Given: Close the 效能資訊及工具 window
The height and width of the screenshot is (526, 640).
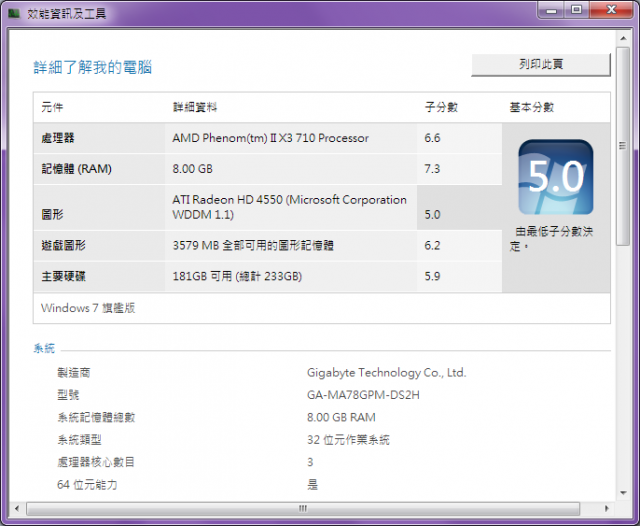Looking at the screenshot, I should pyautogui.click(x=611, y=10).
